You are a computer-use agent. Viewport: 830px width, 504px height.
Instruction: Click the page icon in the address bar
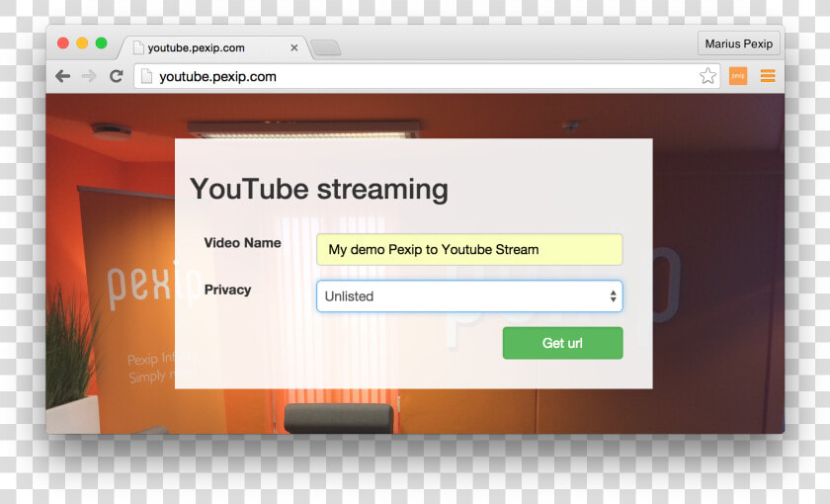click(146, 76)
